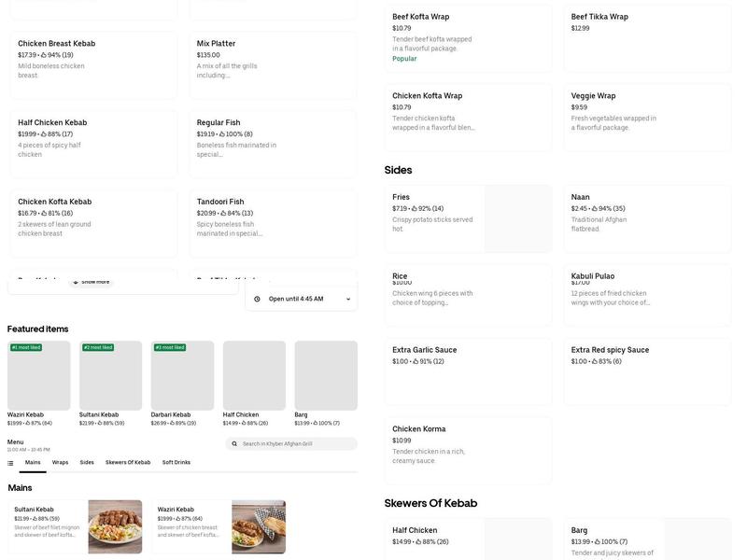Open the Kabuli Pulao item
Image resolution: width=747 pixels, height=560 pixels.
point(647,295)
